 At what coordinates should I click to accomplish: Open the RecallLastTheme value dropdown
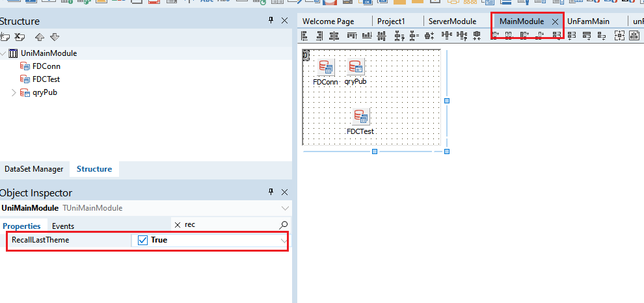click(284, 241)
